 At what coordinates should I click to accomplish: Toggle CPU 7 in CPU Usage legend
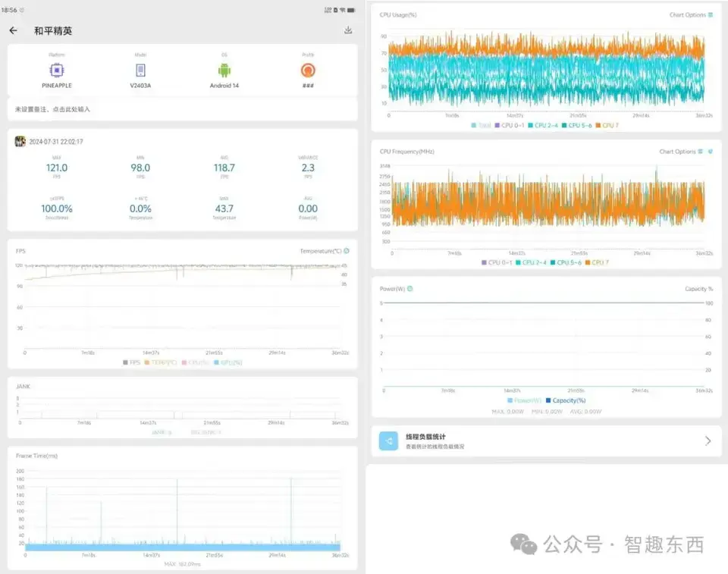click(x=607, y=125)
